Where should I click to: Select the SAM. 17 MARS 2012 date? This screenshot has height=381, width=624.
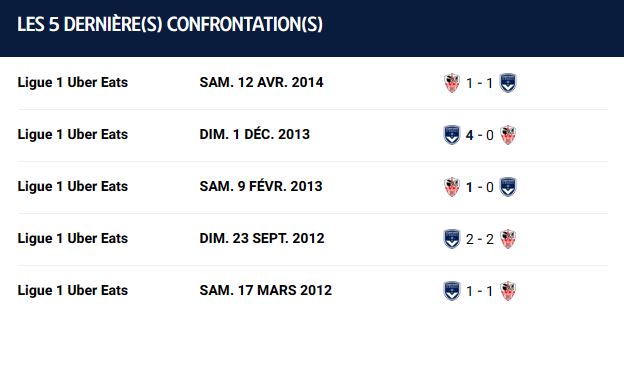point(266,290)
